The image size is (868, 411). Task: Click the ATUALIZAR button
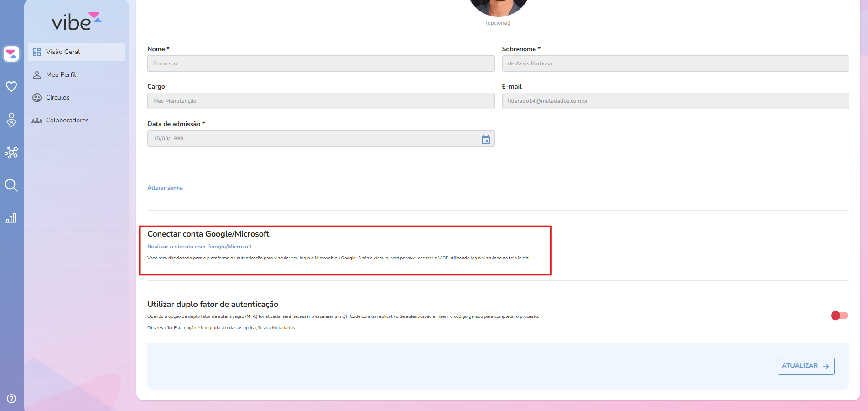click(806, 366)
